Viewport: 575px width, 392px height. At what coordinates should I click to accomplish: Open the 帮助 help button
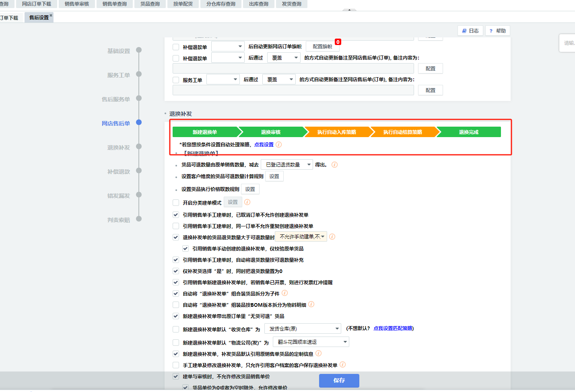coord(497,31)
